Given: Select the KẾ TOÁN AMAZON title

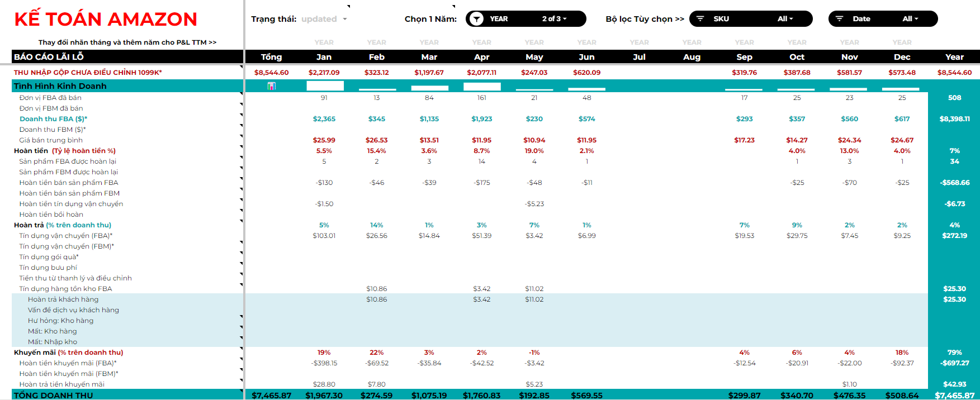Looking at the screenshot, I should coord(106,19).
